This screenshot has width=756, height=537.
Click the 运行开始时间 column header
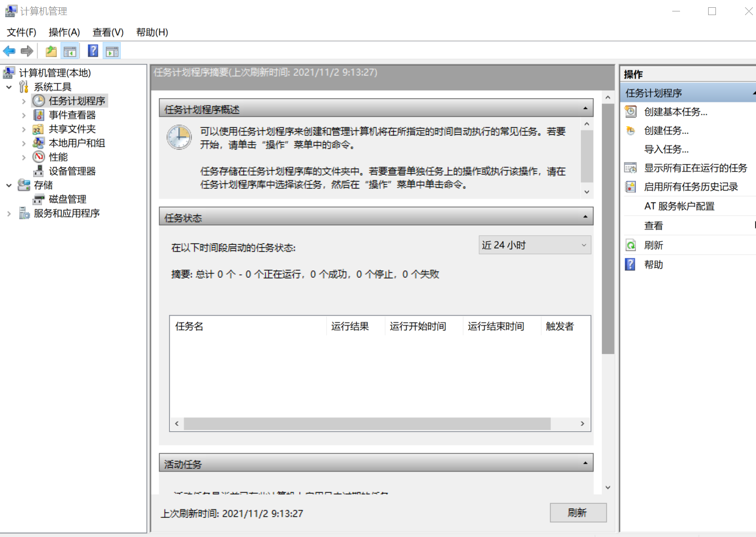pyautogui.click(x=424, y=326)
